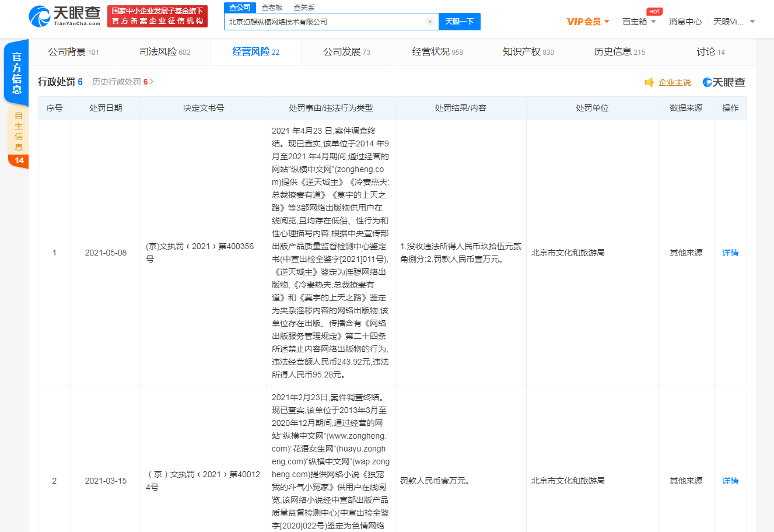The image size is (774, 532).
Task: Click the orange 14 badge on sidebar
Action: 19,160
